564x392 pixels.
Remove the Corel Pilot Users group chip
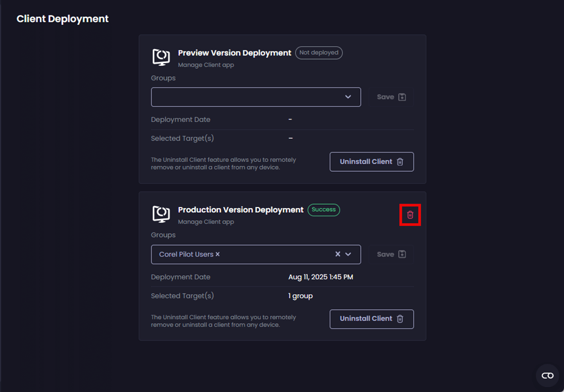(218, 254)
